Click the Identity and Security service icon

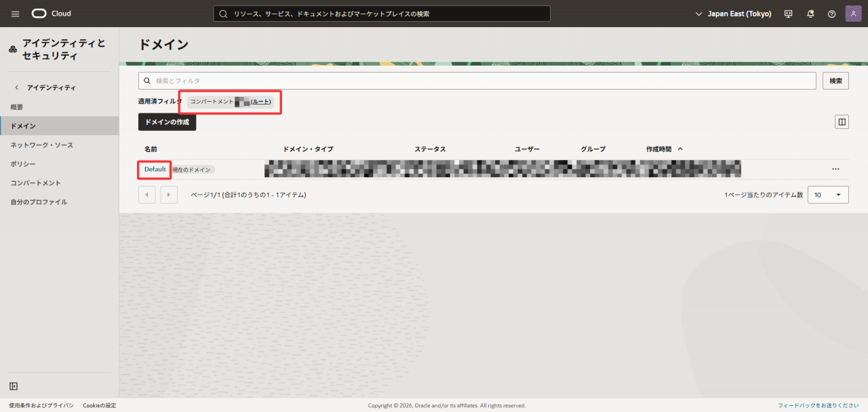(x=13, y=50)
